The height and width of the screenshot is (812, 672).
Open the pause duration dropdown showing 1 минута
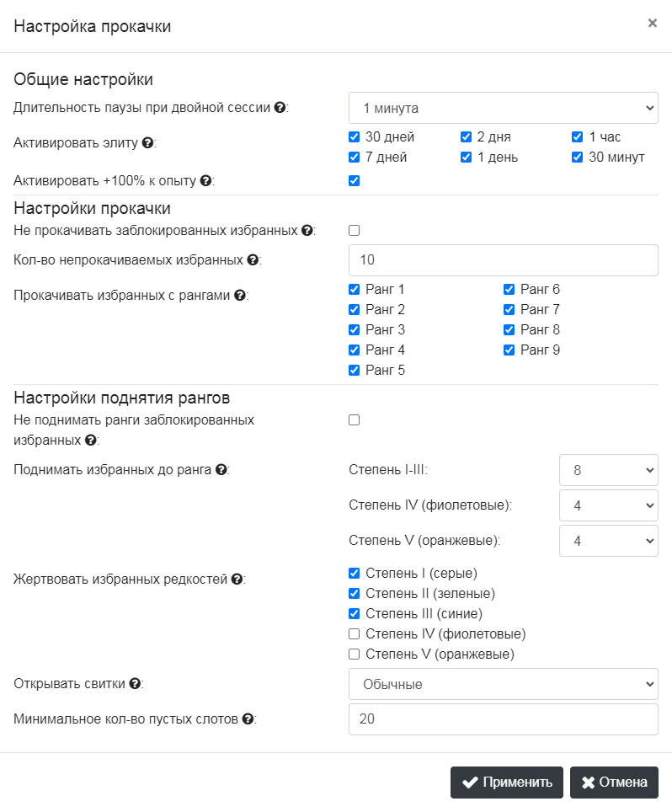click(504, 108)
